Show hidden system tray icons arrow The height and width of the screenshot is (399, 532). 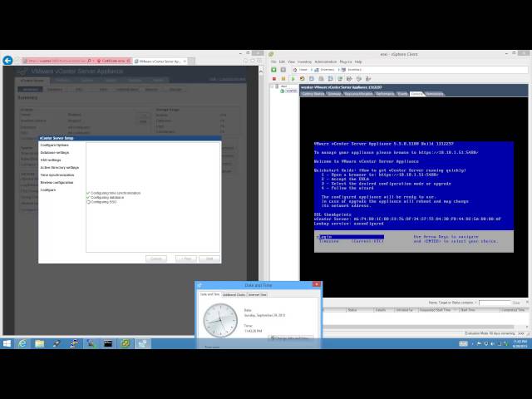coord(472,343)
